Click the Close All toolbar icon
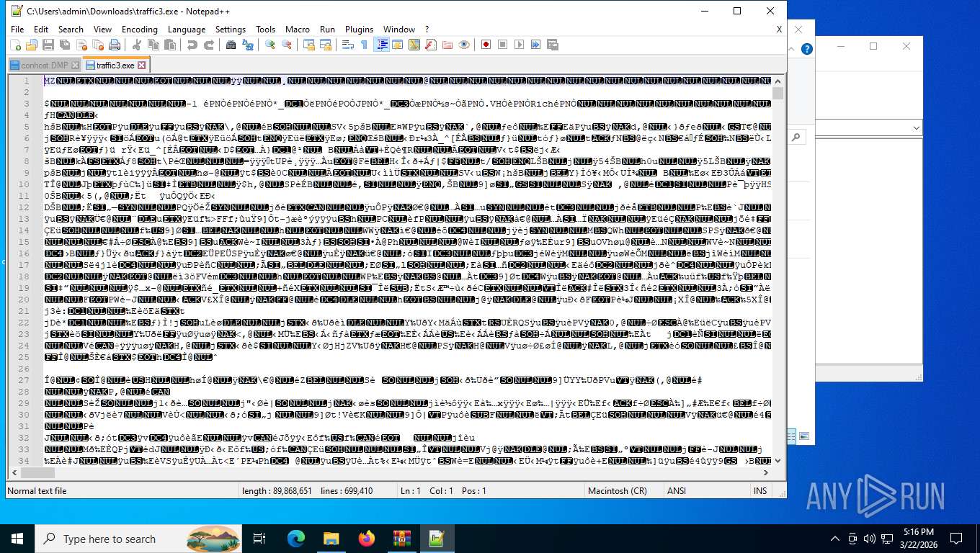The image size is (980, 553). (97, 45)
